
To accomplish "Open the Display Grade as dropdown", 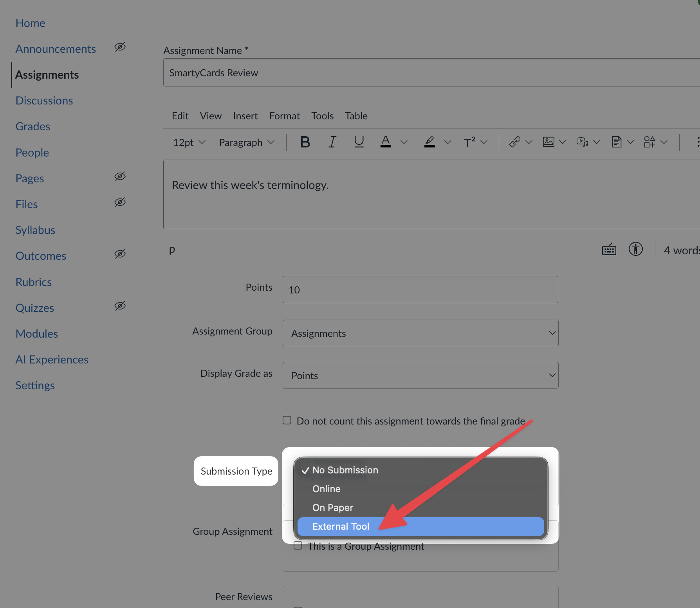I will tap(420, 375).
